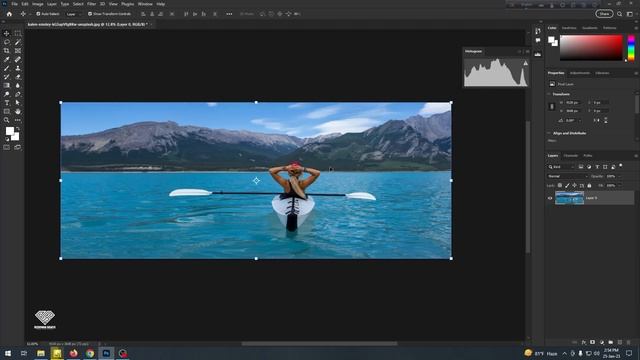Select the Rectangular Marquee tool
640x360 pixels.
[18, 33]
